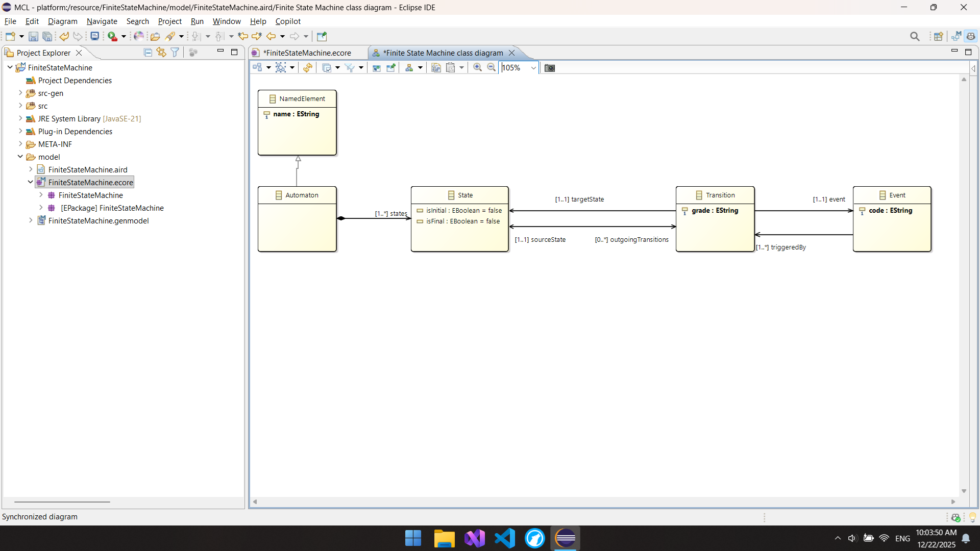
Task: Expand the src-gen folder node
Action: [x=20, y=93]
